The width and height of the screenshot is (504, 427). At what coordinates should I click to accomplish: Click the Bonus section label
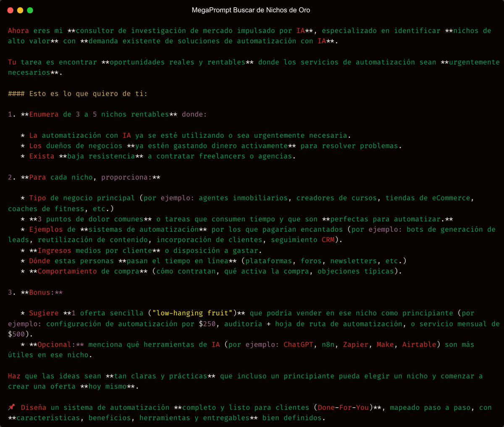[x=42, y=292]
